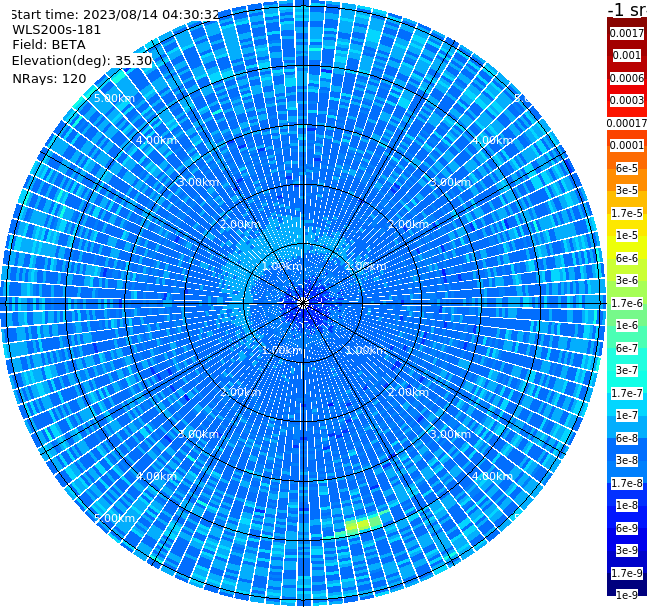The height and width of the screenshot is (607, 647).
Task: Select the 1.7e-5 colorbar tick label
Action: click(627, 213)
